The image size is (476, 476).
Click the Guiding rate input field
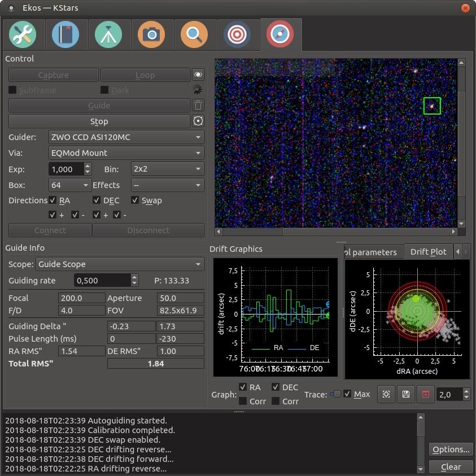(102, 281)
